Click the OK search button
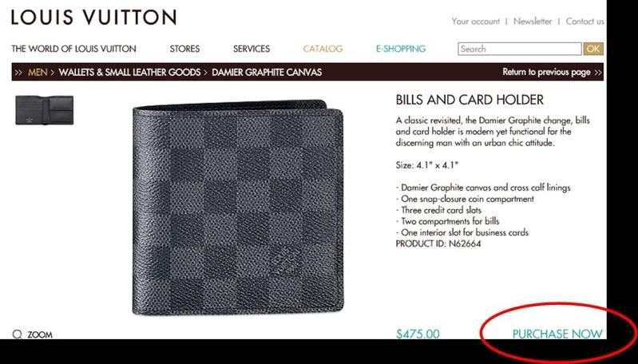 [x=593, y=49]
